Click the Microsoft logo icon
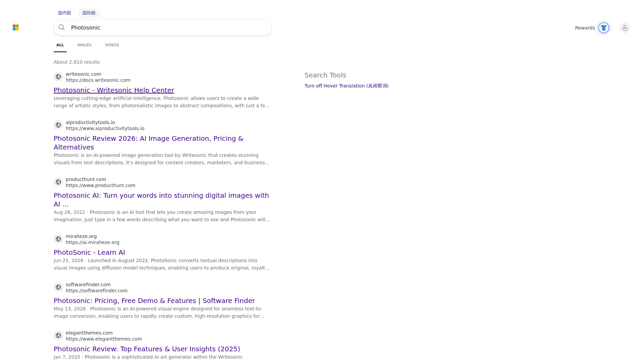644x362 pixels. pos(16,27)
